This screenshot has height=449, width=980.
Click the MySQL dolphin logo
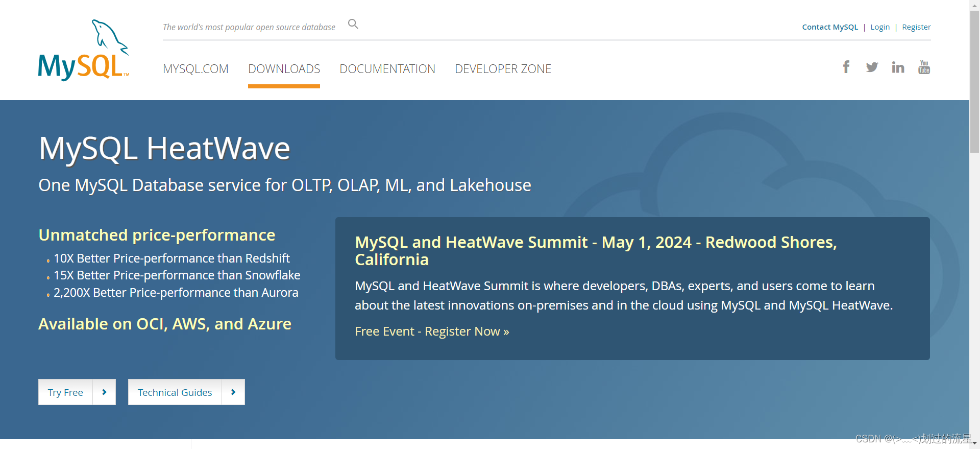click(x=84, y=50)
